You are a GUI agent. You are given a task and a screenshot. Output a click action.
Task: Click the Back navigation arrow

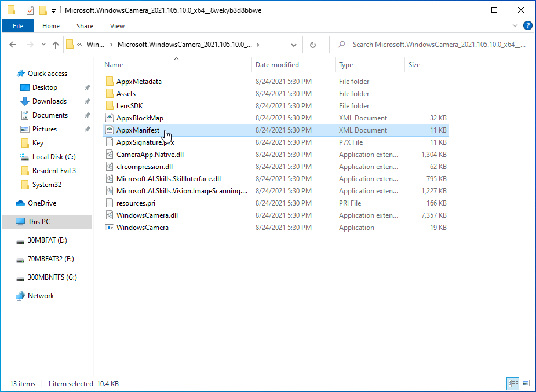13,45
